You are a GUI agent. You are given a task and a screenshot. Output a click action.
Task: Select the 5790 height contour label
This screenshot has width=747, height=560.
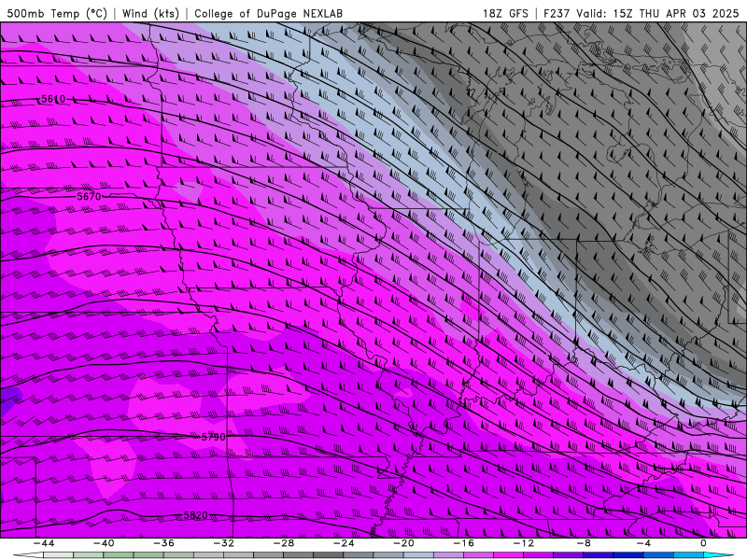pos(214,437)
